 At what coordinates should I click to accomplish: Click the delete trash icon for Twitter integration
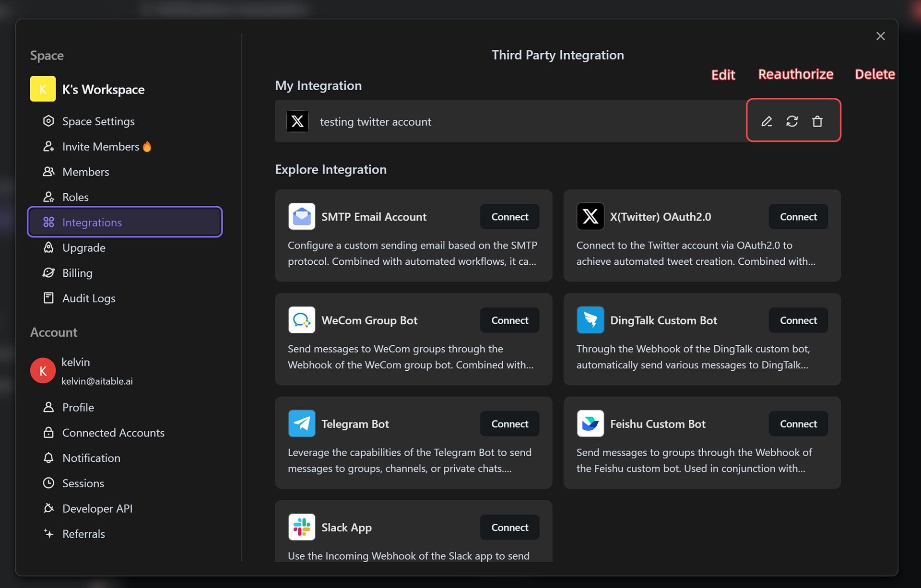click(x=817, y=121)
